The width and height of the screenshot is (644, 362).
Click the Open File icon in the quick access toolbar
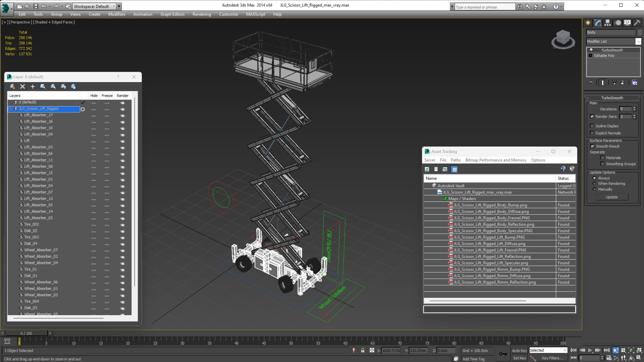[28, 6]
